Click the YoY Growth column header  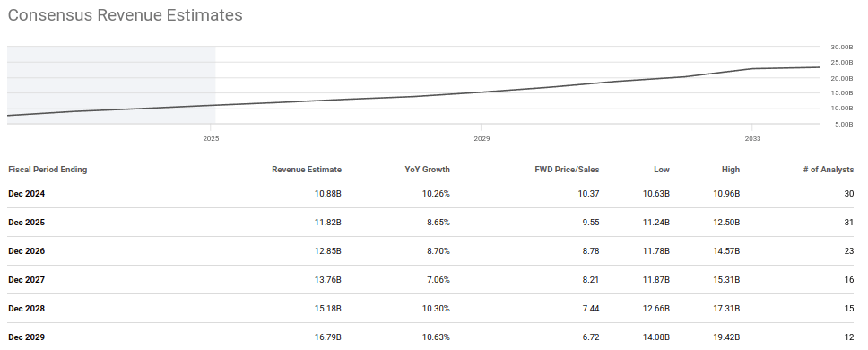(428, 170)
